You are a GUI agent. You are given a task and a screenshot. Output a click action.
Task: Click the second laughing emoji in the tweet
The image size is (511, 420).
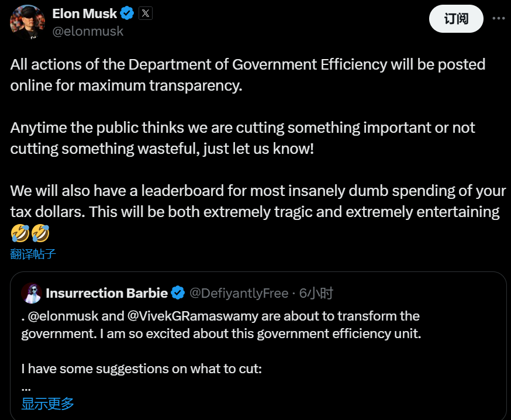40,233
